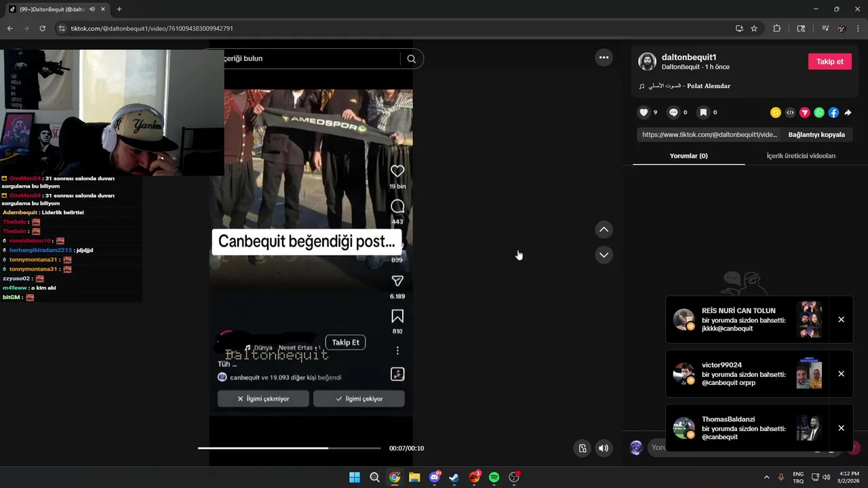Dismiss victor99024 mention notification

coord(841,373)
